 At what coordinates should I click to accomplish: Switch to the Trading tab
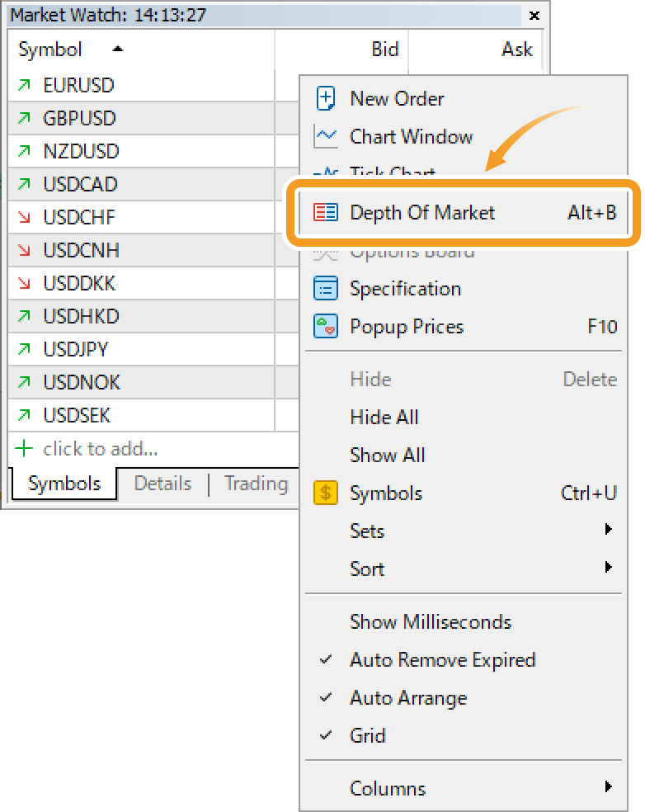(x=256, y=484)
